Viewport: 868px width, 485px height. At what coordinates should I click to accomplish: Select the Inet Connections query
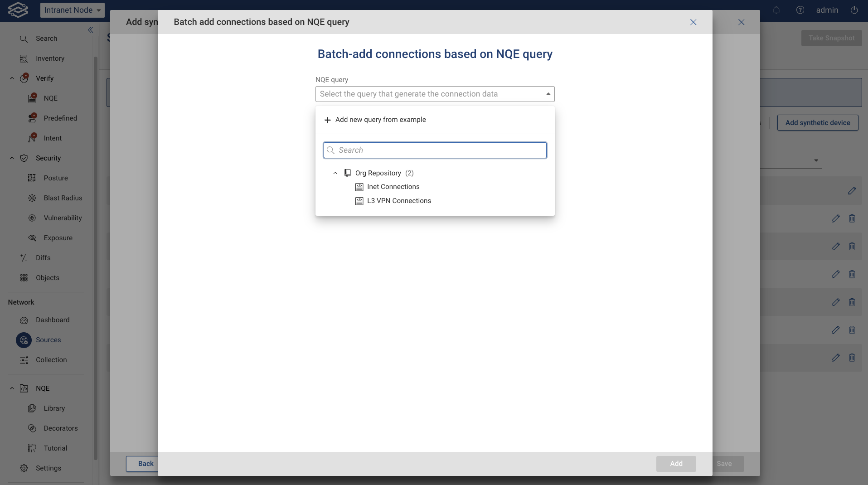[393, 187]
